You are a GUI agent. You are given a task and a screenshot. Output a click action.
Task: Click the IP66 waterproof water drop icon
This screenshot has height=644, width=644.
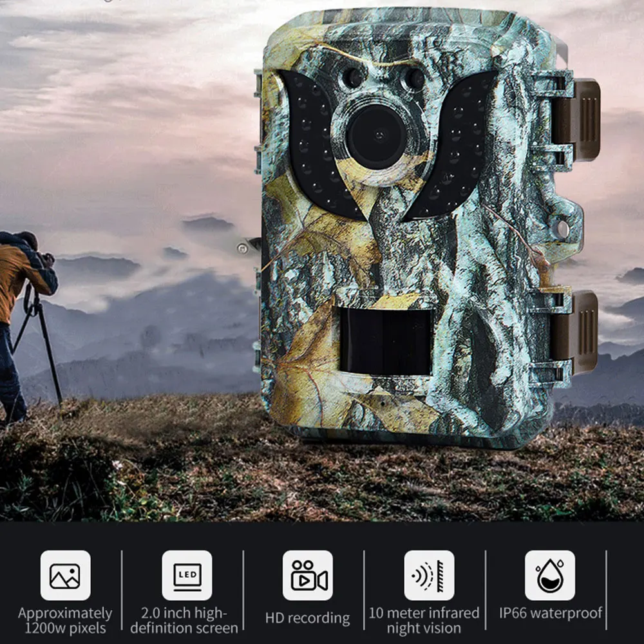coord(549,575)
